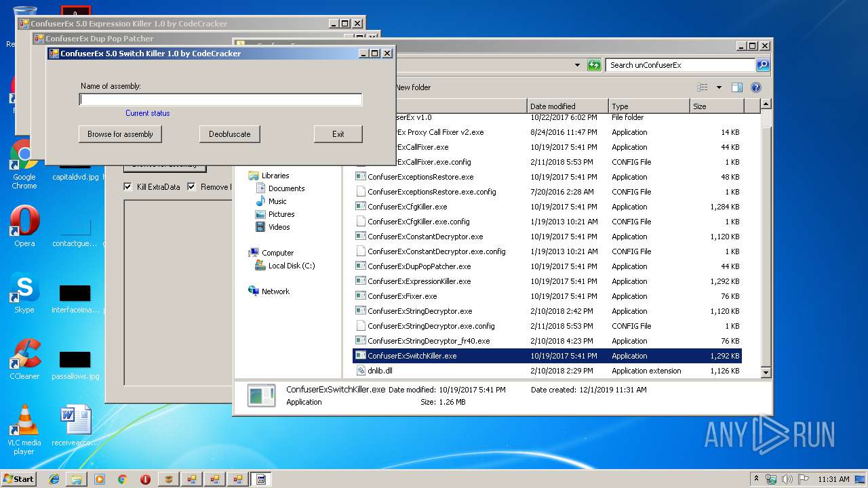Open receiveacco Word document on desktop
This screenshot has width=868, height=488.
coord(75,426)
